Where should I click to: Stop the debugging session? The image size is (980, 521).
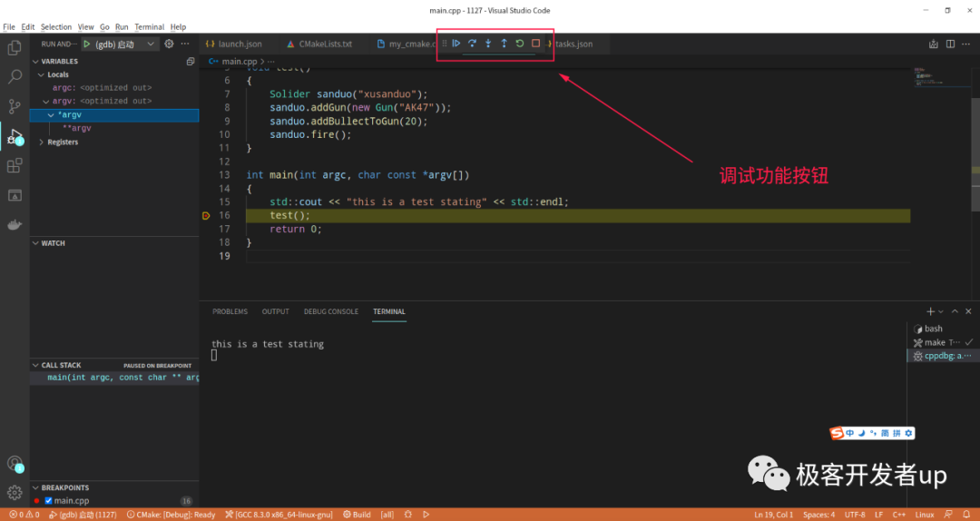coord(535,44)
